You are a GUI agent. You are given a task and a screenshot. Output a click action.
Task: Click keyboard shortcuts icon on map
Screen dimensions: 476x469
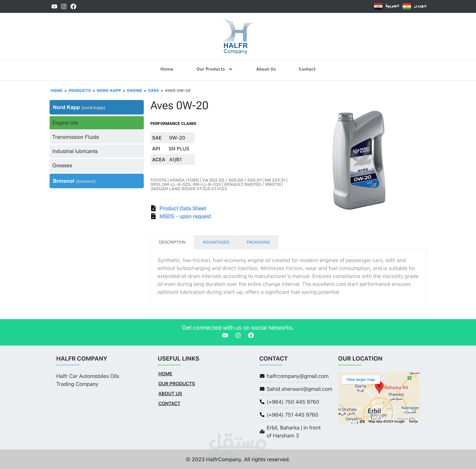pos(362,421)
